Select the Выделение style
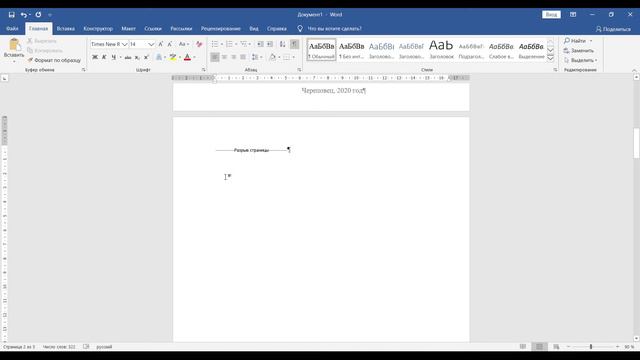Viewport: 640px width, 360px height. tap(531, 50)
